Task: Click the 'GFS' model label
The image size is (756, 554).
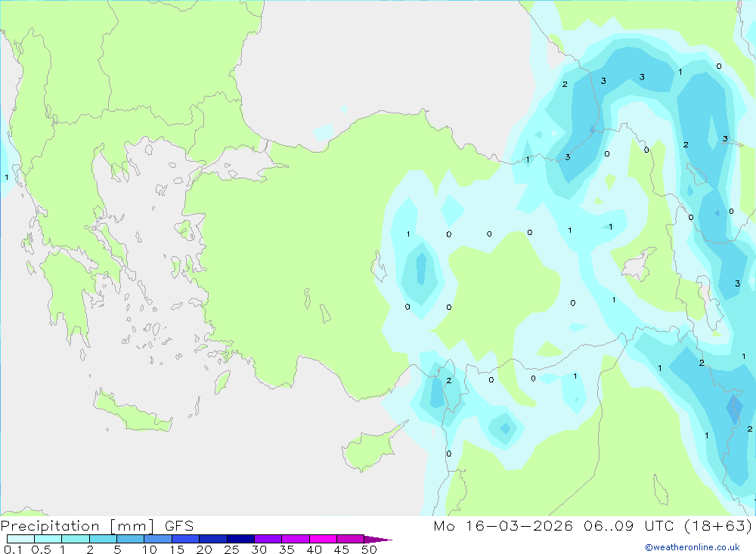Action: pos(179,526)
